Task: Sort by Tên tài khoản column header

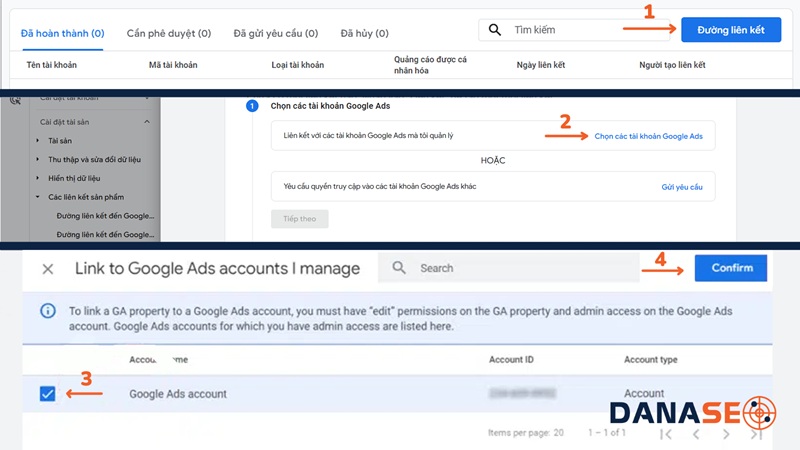Action: pos(52,65)
